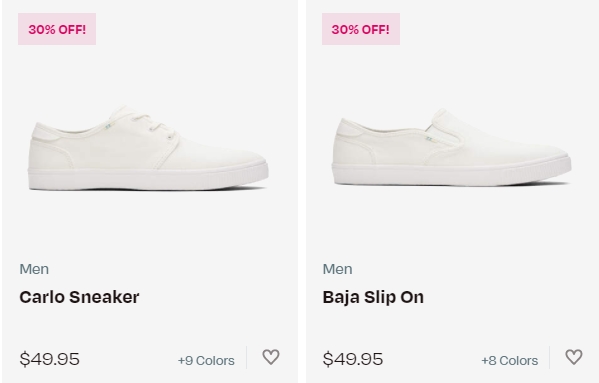Select the laces area of the Carlo Sneaker photo
Screen dimensions: 599x383
[153, 124]
